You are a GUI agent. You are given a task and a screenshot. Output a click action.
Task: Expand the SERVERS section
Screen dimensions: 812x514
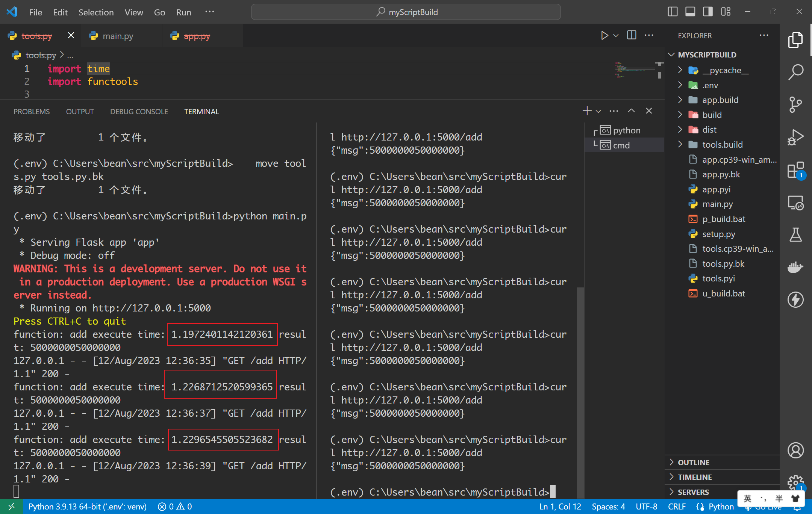pyautogui.click(x=722, y=492)
